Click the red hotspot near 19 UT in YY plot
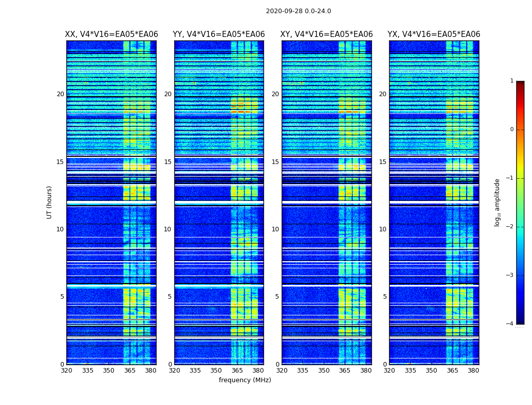Image resolution: width=532 pixels, height=405 pixels. pos(241,111)
